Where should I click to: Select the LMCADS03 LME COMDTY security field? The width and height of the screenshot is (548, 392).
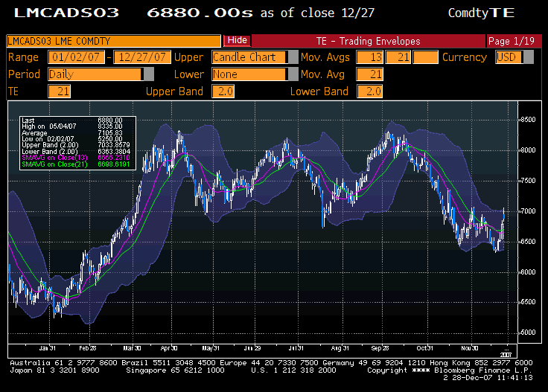pos(113,41)
